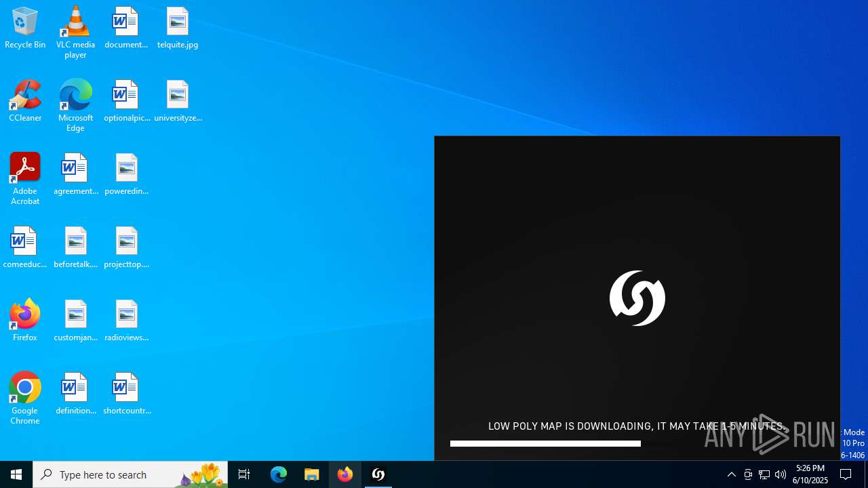Select shortcountr Word document icon

127,394
